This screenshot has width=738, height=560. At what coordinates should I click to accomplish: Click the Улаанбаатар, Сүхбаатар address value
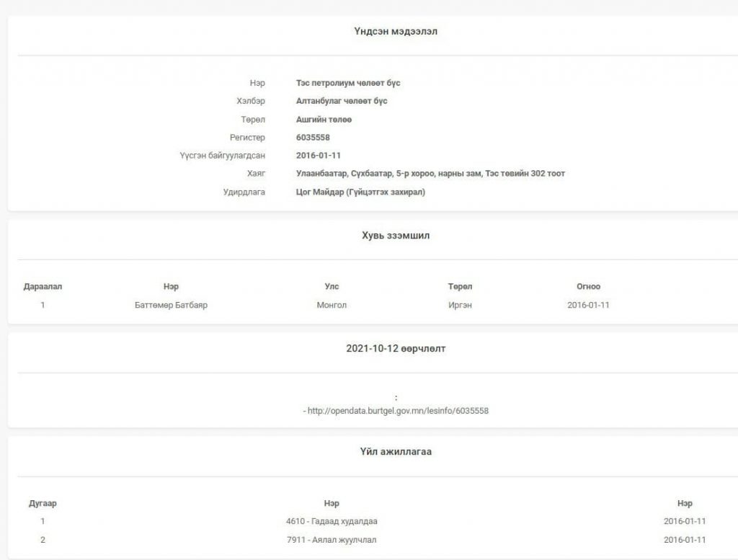[430, 174]
